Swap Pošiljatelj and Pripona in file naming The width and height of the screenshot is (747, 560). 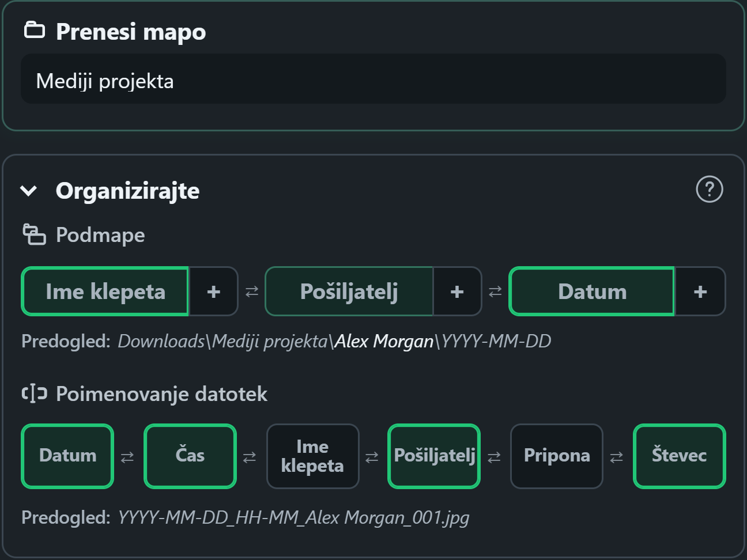(x=494, y=457)
